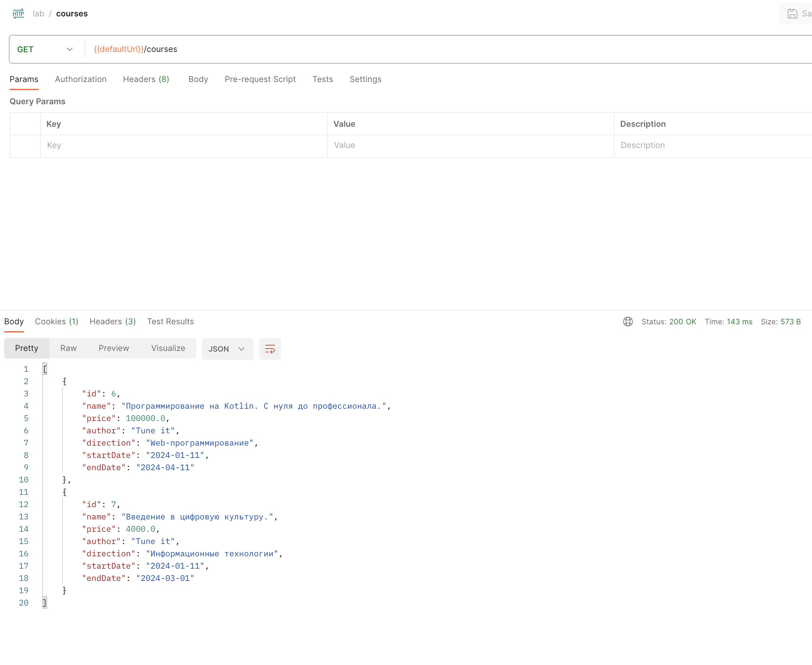Open the lab collection breadcrumb link
812x665 pixels.
[39, 13]
